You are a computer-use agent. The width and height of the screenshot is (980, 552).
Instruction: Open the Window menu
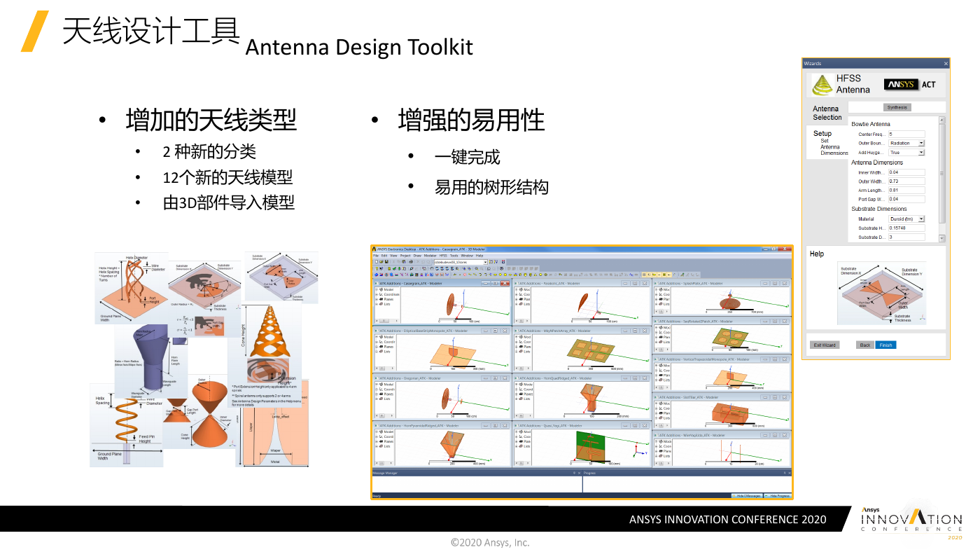coord(467,256)
